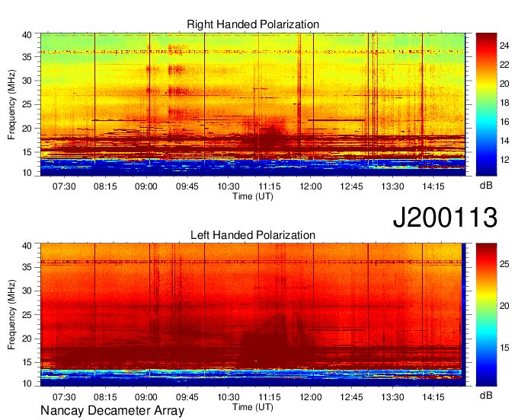Image resolution: width=518 pixels, height=420 pixels.
Task: Click "07:30" tick on Right Handed time axis
Action: pos(64,186)
